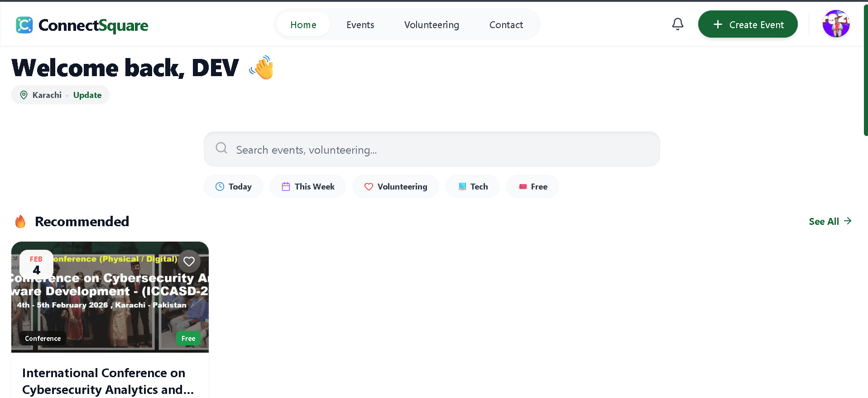Click the Karachi location pin icon

24,95
